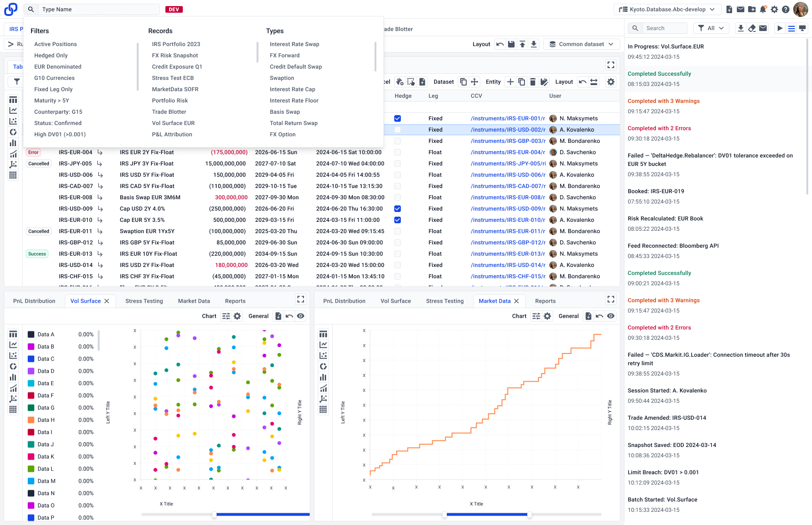This screenshot has height=525, width=812.
Task: Save the layout with the floppy disk icon
Action: click(511, 44)
